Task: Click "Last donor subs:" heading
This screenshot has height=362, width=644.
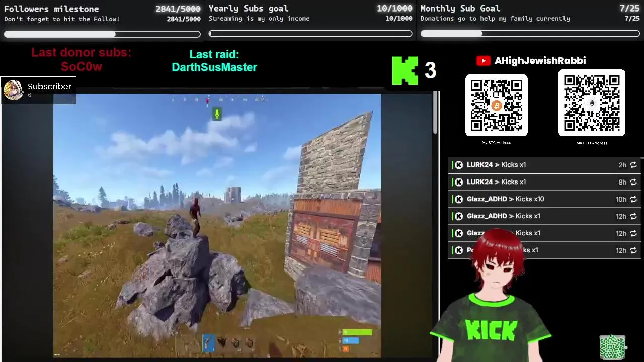Action: 81,53
